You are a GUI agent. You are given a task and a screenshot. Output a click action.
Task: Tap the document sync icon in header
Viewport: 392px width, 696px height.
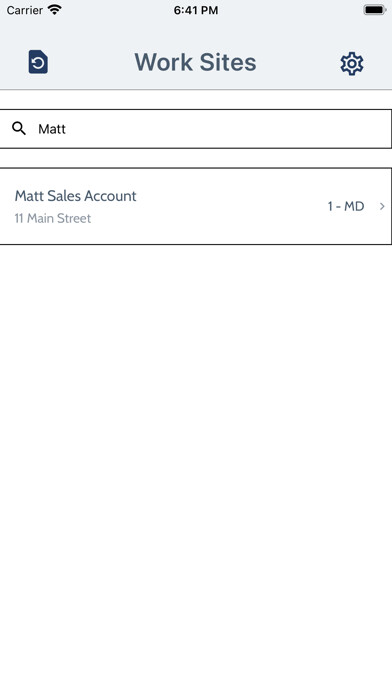(38, 62)
